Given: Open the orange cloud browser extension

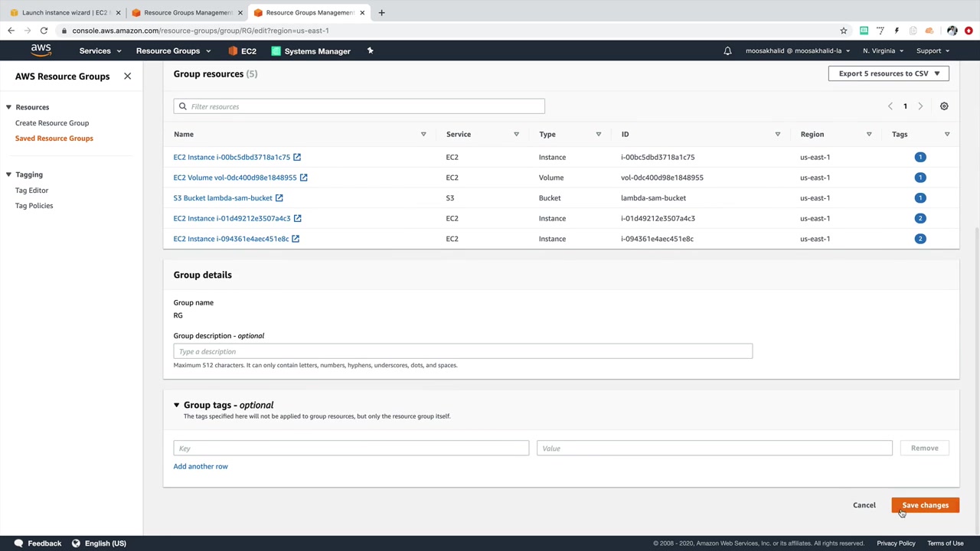Looking at the screenshot, I should [x=929, y=31].
